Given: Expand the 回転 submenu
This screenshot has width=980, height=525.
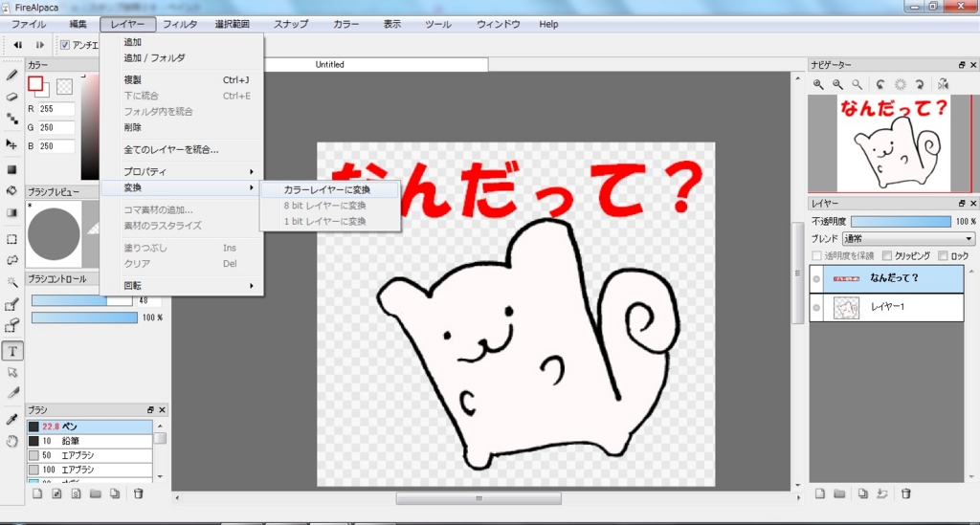Looking at the screenshot, I should [182, 286].
